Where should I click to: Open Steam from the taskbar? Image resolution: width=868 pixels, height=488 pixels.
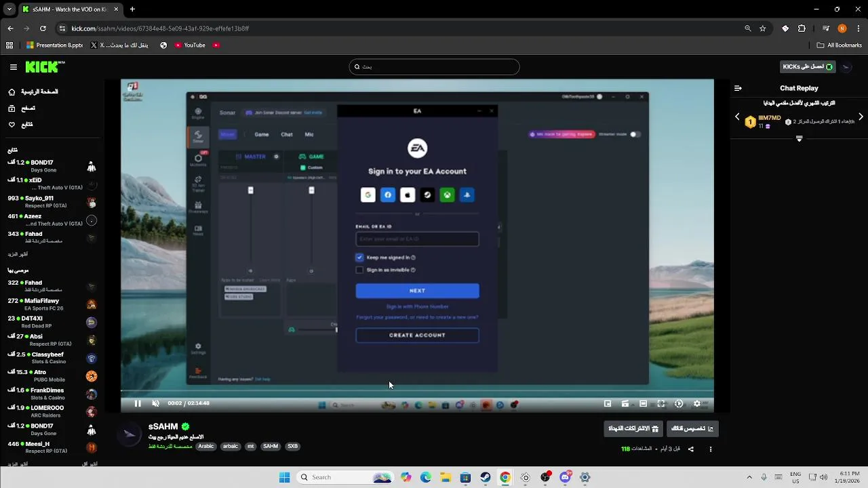pos(486,477)
